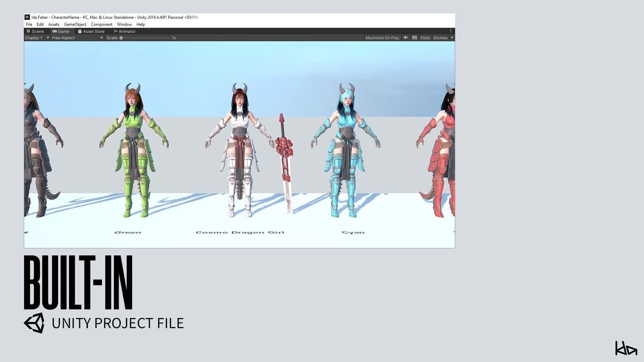
Task: Click the Asset Store shopping bag icon
Action: point(79,31)
